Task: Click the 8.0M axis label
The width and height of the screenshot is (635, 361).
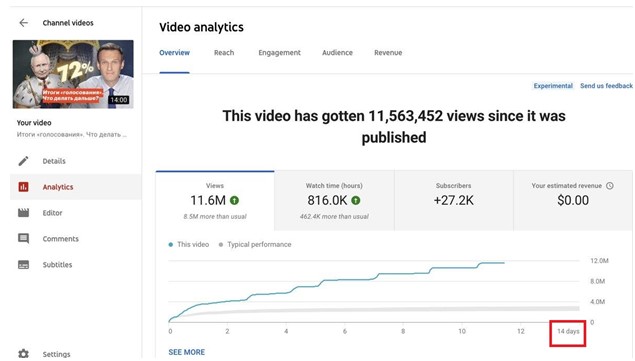Action: click(597, 281)
